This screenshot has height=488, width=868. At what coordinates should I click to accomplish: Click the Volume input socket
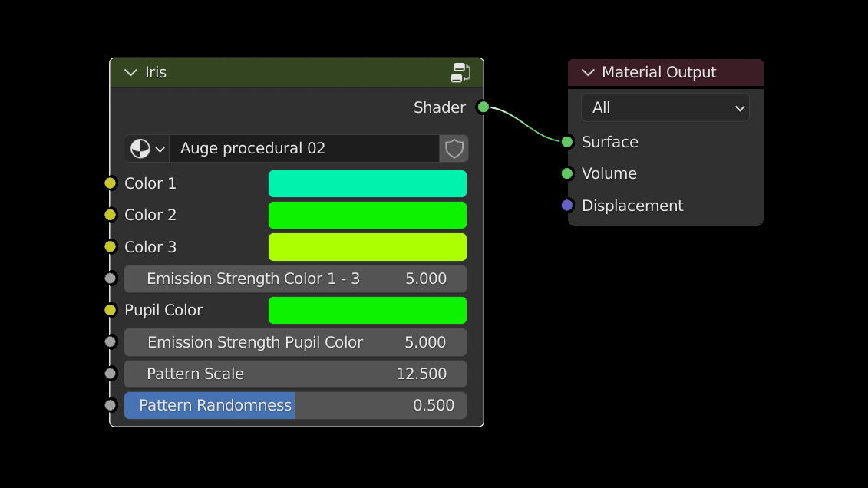(567, 173)
